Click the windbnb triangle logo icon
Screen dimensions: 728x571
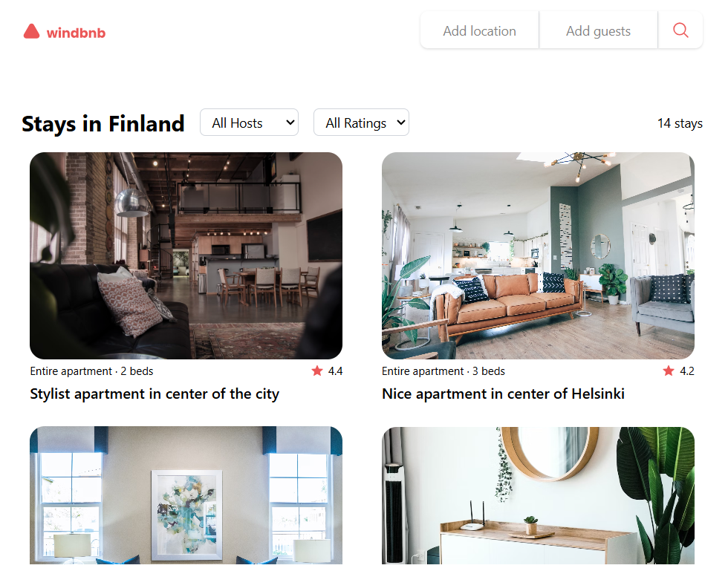[31, 31]
